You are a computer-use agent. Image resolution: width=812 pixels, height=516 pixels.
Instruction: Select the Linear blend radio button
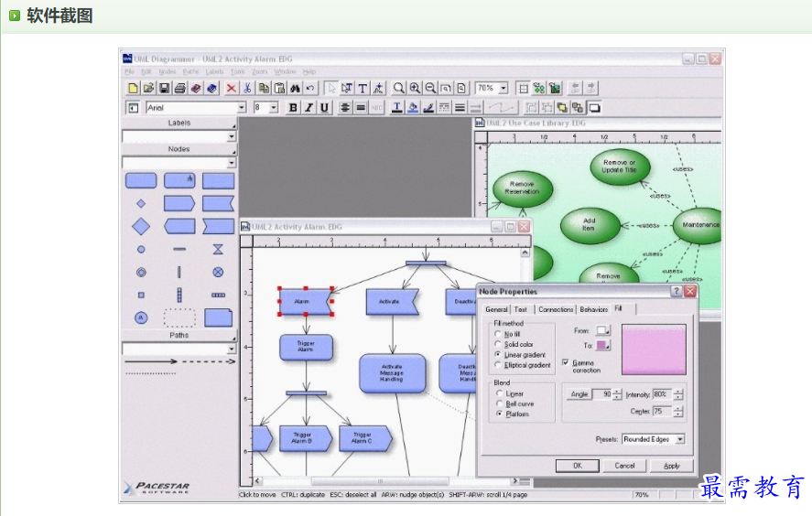499,393
